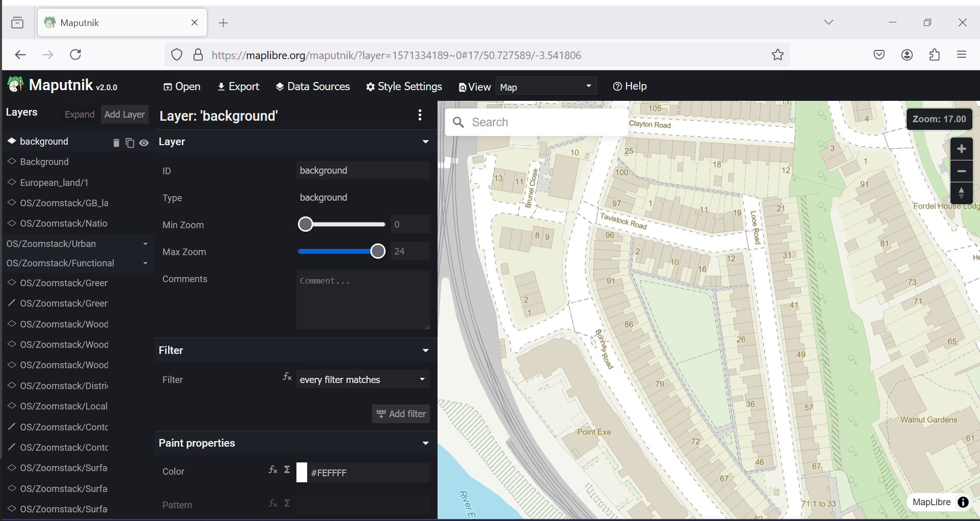
Task: Click the browser URL address bar
Action: [x=477, y=54]
